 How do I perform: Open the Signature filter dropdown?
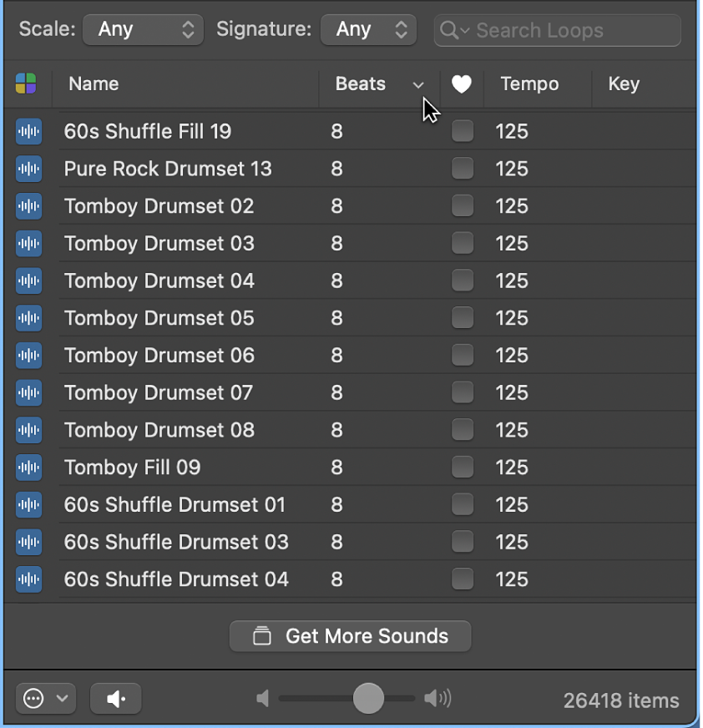368,29
